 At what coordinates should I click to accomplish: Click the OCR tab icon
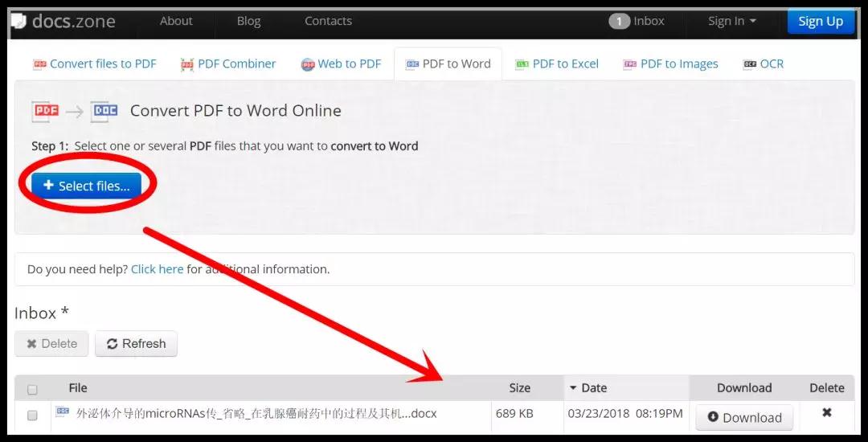[750, 64]
